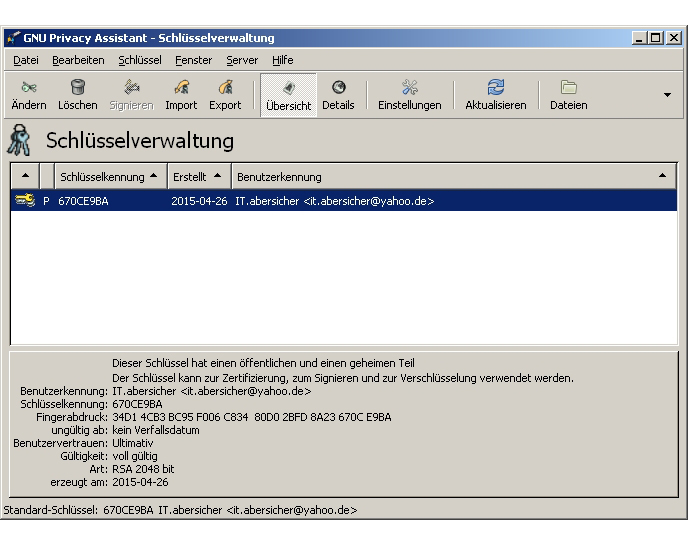This screenshot has width=688, height=545.
Task: Open the Bearbeiten menu
Action: (x=78, y=60)
